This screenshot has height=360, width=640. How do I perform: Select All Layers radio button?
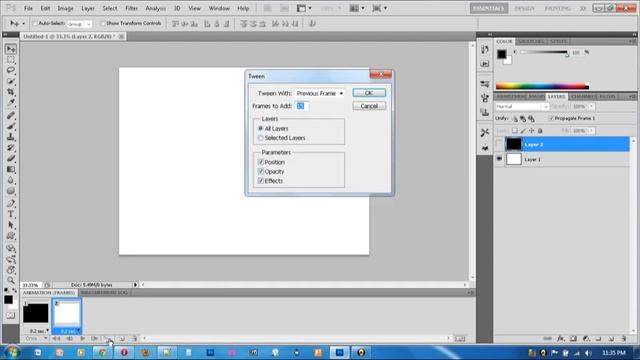260,129
